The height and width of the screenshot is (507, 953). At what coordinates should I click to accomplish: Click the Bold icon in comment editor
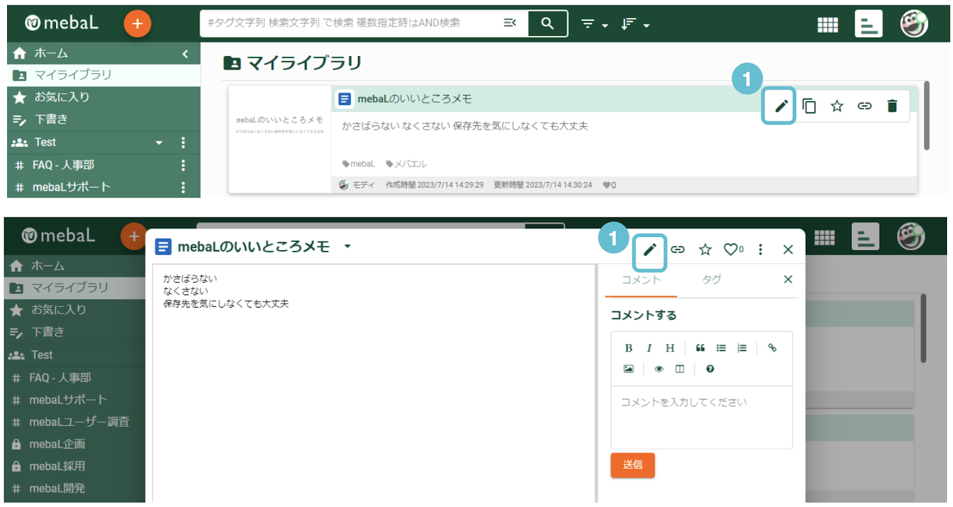628,348
